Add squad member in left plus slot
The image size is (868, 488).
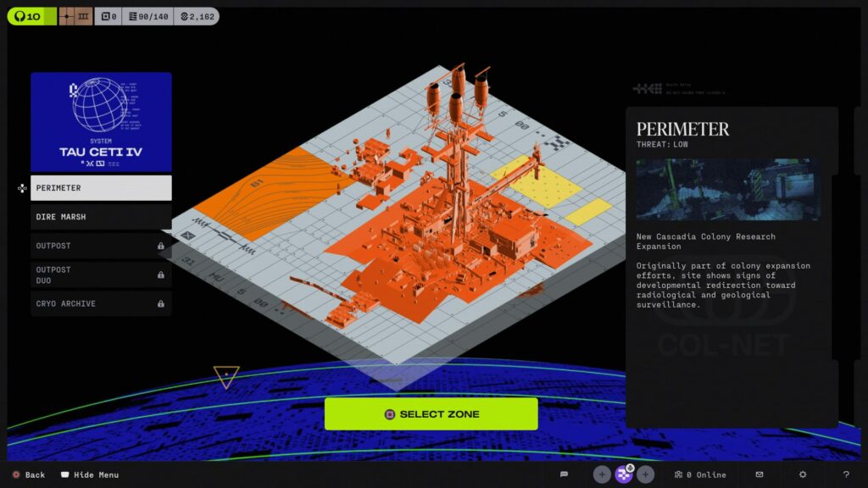[602, 474]
